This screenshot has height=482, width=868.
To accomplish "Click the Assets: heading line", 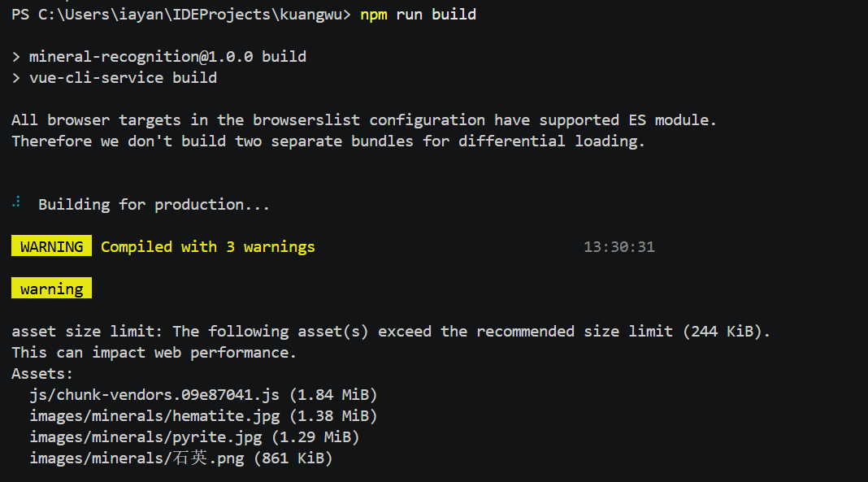I will tap(42, 374).
